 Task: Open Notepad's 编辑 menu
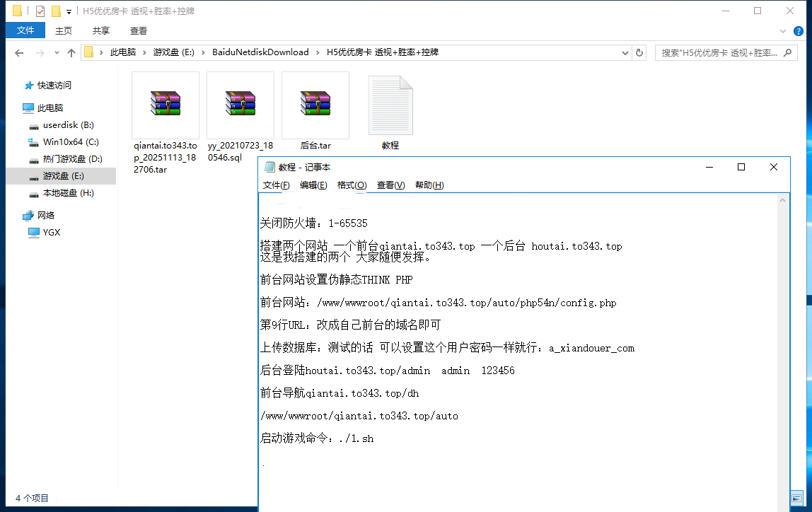click(x=313, y=185)
